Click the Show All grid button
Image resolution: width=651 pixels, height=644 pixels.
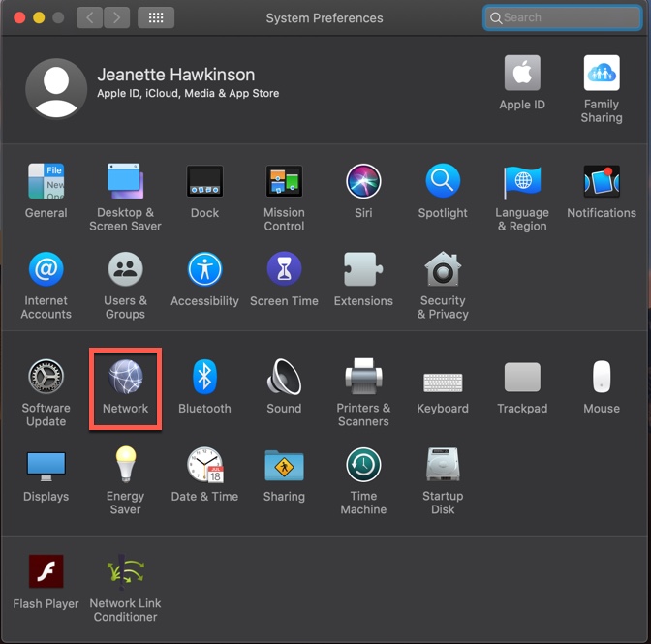(155, 17)
